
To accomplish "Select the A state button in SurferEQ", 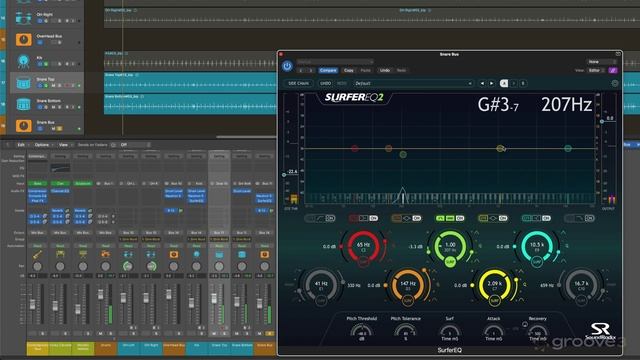I will [504, 83].
